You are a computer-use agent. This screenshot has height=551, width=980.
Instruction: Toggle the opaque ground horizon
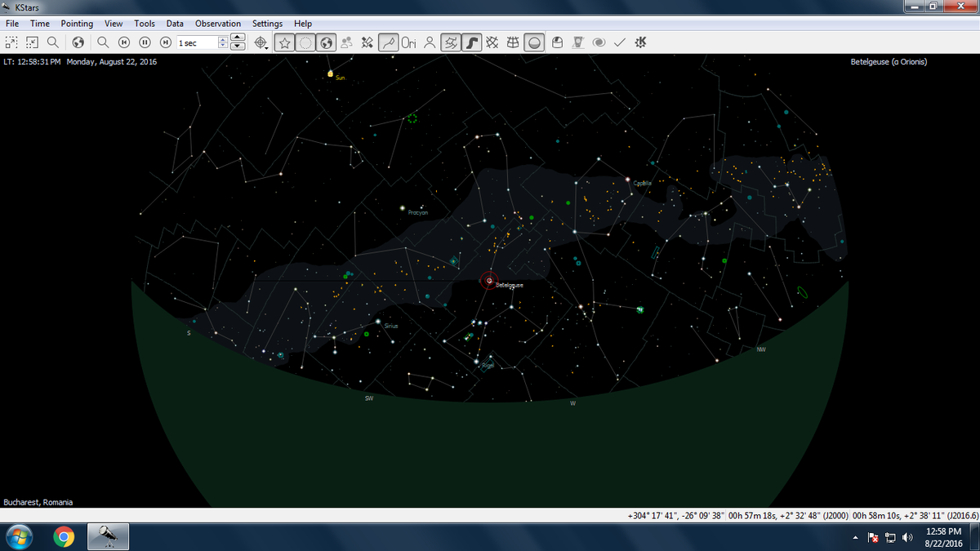[x=533, y=42]
